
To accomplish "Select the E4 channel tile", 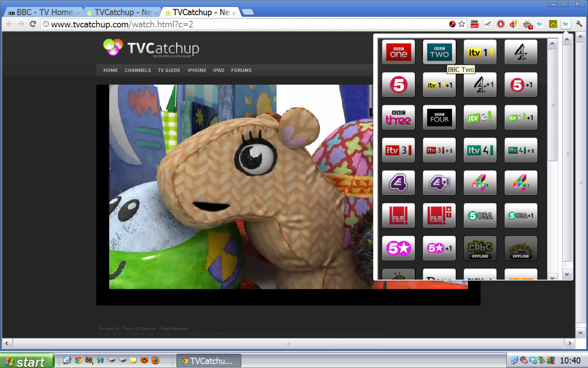I will point(398,183).
